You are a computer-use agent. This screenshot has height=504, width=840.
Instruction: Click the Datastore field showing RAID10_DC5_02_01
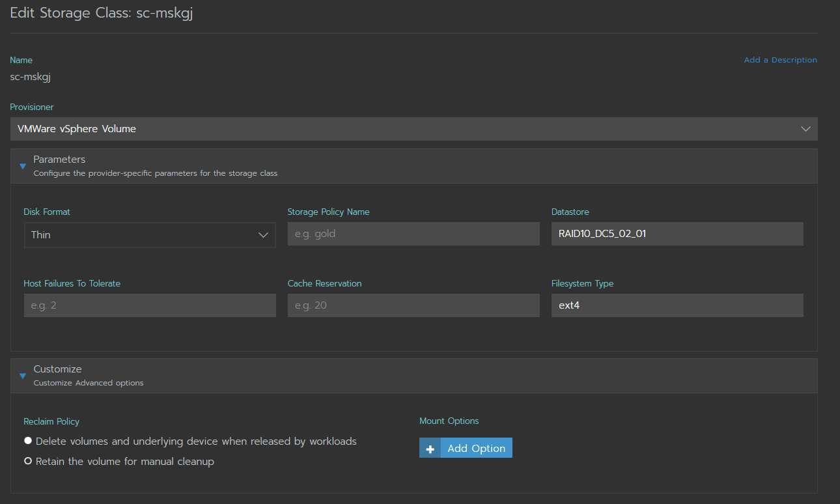point(677,234)
